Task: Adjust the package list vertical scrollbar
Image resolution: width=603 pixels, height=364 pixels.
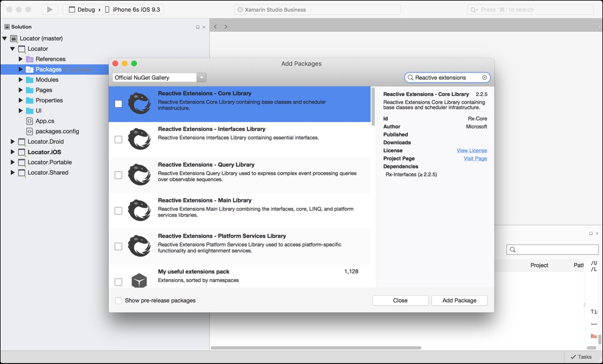Action: [x=373, y=107]
